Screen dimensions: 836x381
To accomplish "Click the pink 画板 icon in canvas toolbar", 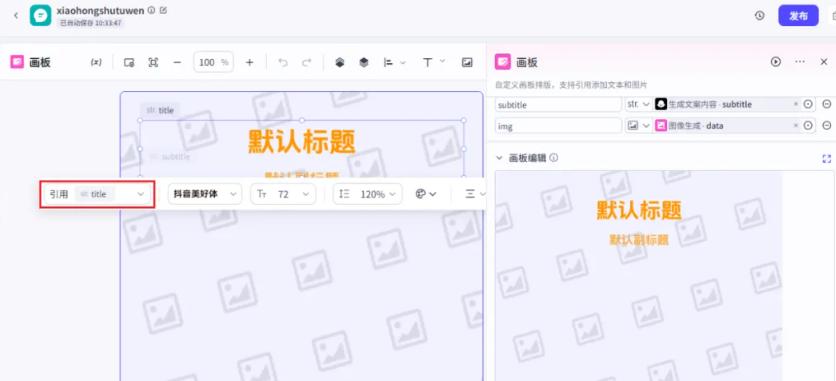I will 18,62.
